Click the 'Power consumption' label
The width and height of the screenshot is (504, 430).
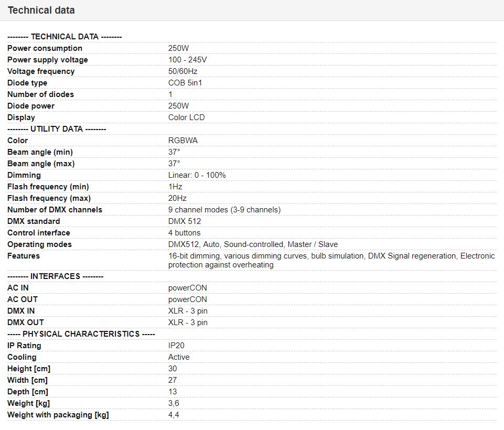pyautogui.click(x=45, y=48)
